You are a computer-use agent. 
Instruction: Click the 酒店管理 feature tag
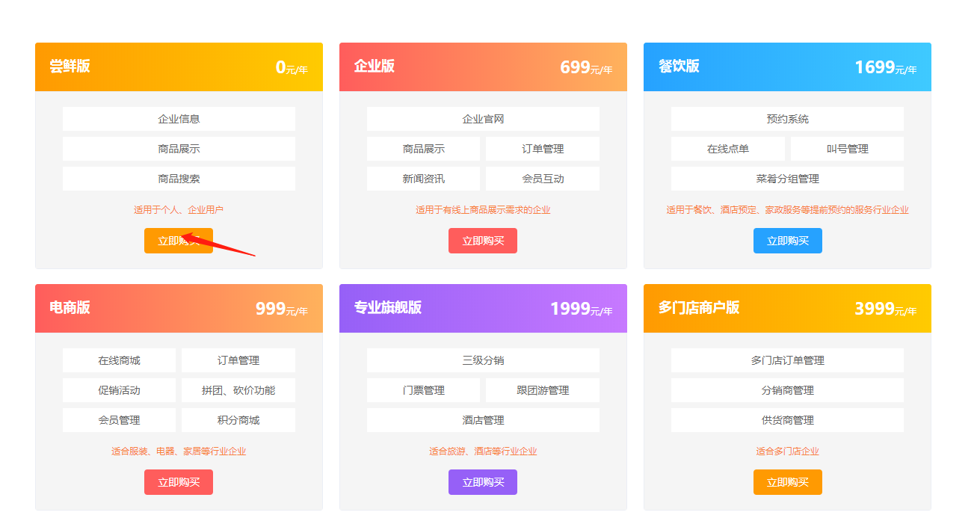point(483,420)
